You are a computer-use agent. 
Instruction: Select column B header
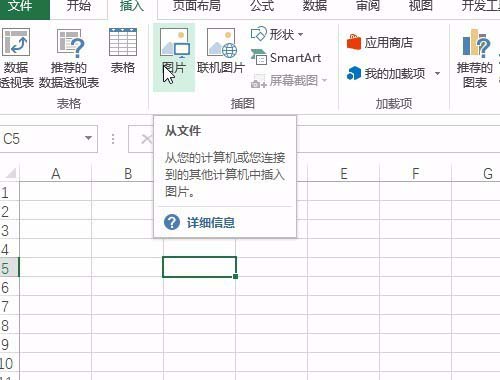(128, 174)
